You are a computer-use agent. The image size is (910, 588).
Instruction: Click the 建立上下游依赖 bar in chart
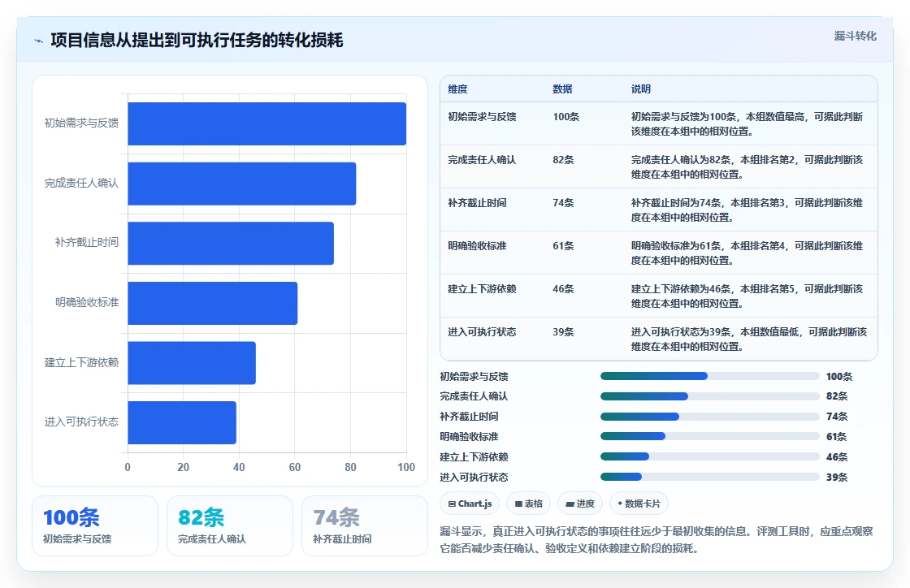click(x=192, y=362)
